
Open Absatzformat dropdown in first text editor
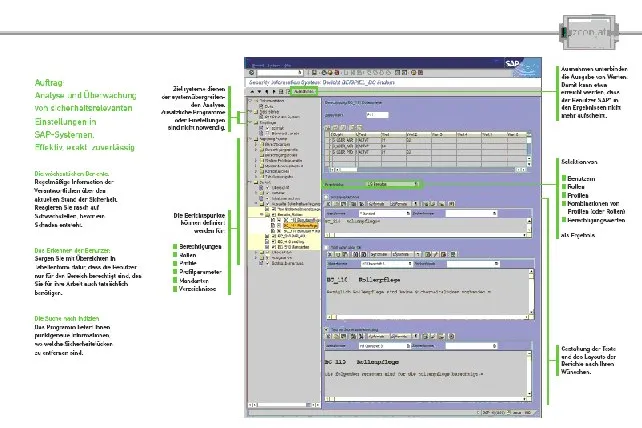pos(408,213)
